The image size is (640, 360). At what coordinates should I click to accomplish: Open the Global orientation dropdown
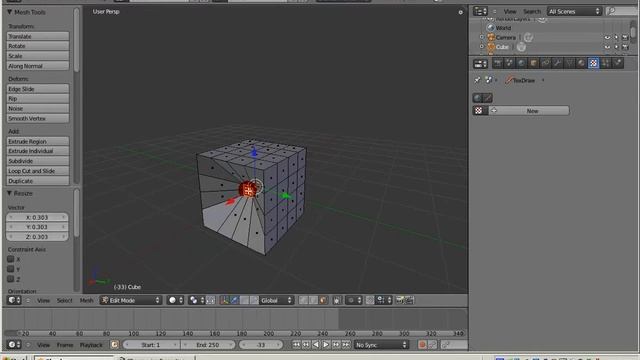(276, 300)
